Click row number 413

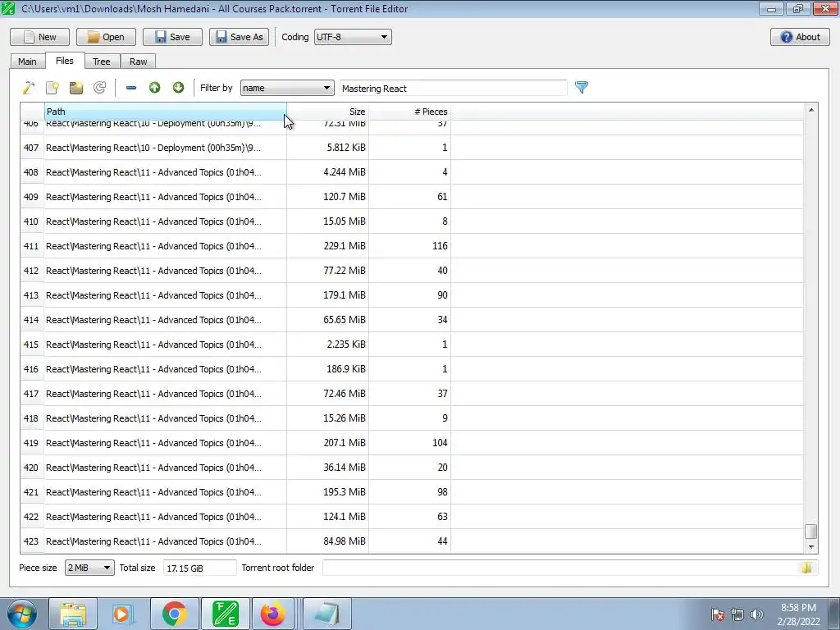32,295
